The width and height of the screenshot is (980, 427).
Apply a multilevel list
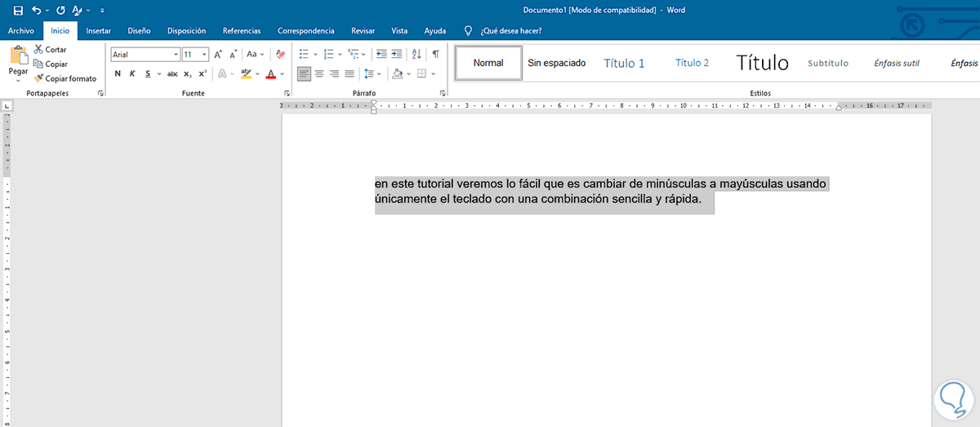(353, 55)
